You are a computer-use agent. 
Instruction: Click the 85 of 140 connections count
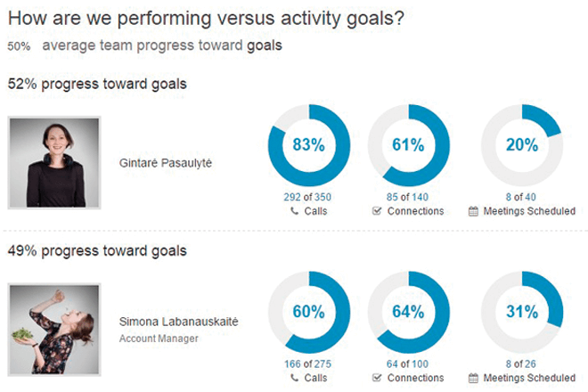[x=408, y=197]
